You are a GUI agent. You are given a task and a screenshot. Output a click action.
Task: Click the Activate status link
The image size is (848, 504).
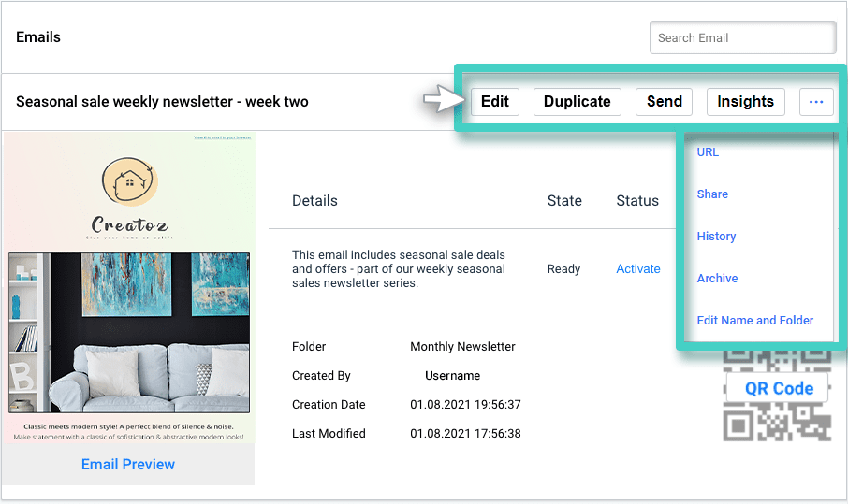pyautogui.click(x=637, y=269)
